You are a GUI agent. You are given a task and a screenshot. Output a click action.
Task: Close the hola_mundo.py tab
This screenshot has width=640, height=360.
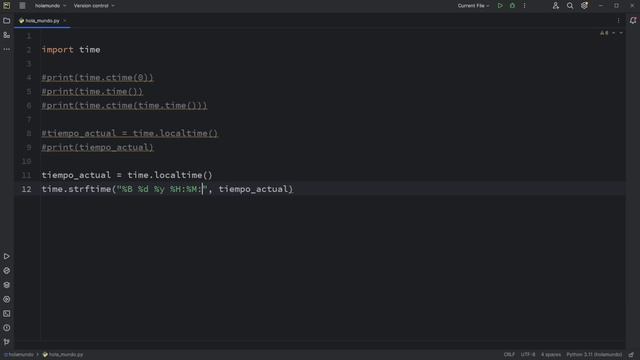[64, 20]
